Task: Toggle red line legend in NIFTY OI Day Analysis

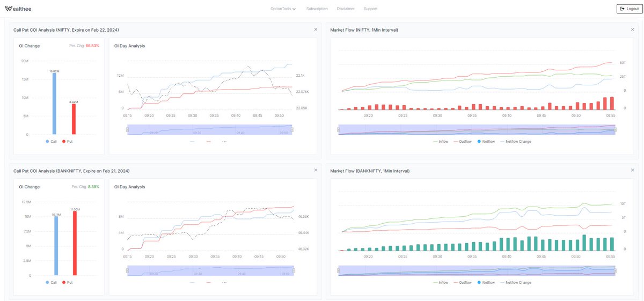Action: (x=209, y=141)
